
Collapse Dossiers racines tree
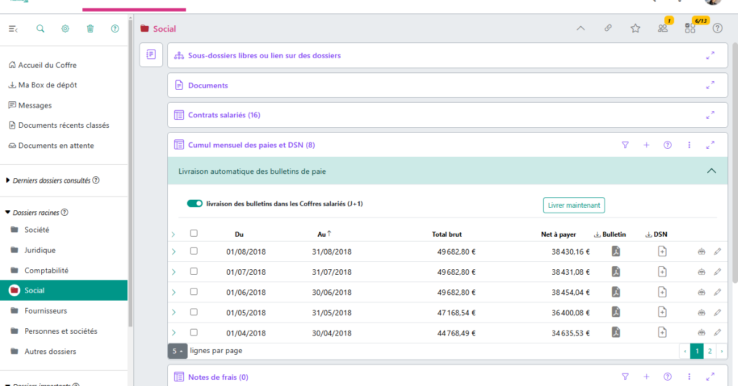click(x=8, y=212)
